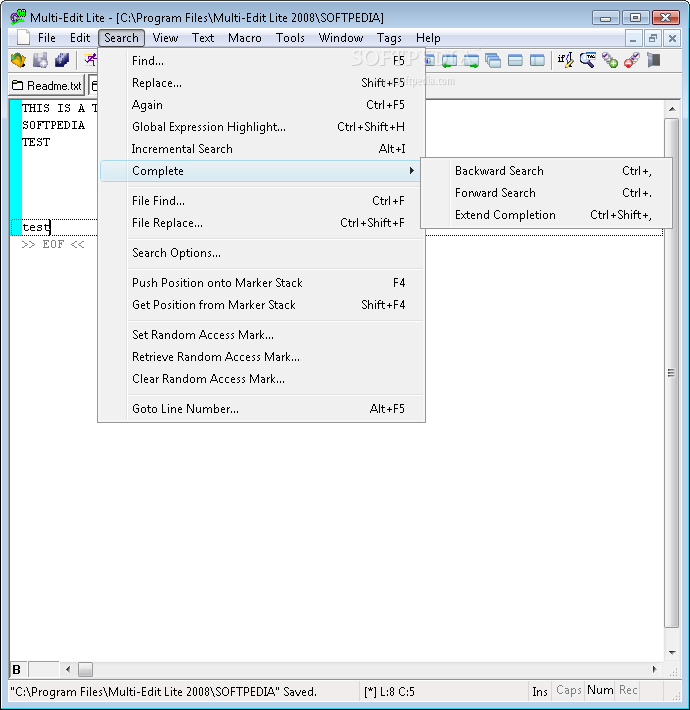Click the dark column block toolbar icon
Image resolution: width=690 pixels, height=710 pixels.
pos(653,60)
